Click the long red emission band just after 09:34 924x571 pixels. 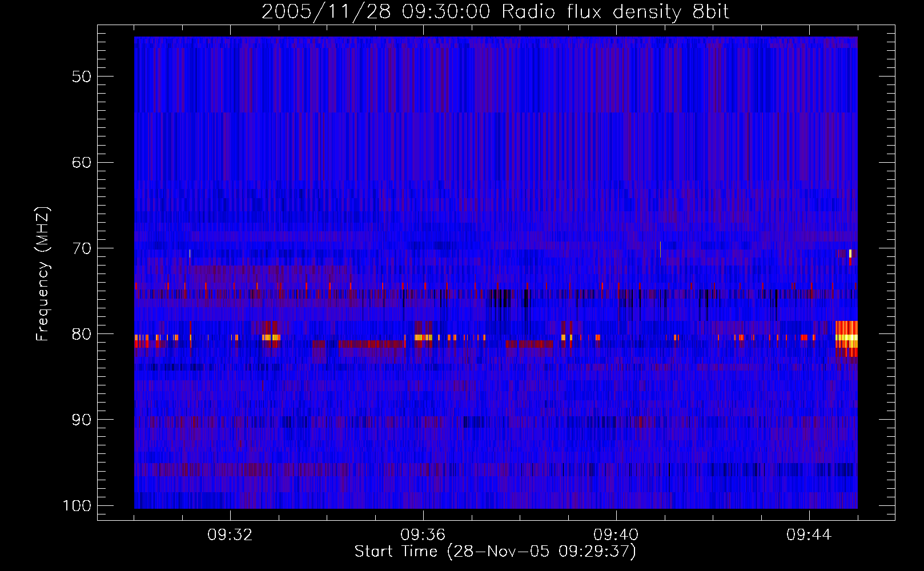click(x=372, y=344)
